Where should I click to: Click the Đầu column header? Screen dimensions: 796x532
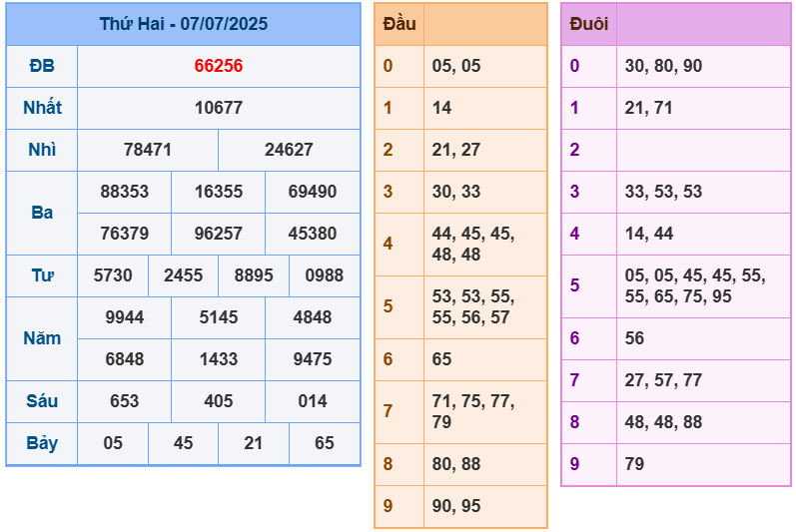pyautogui.click(x=399, y=24)
